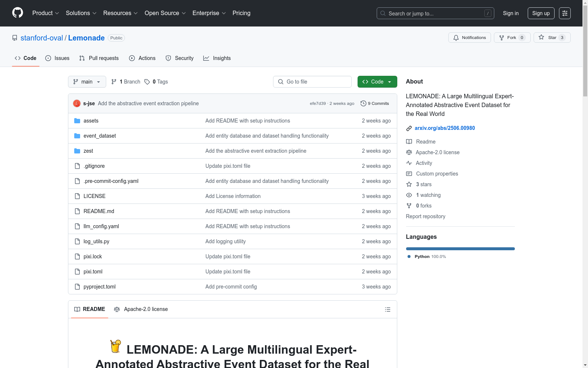This screenshot has width=588, height=368.
Task: Open the 1 Branch link
Action: pyautogui.click(x=126, y=82)
